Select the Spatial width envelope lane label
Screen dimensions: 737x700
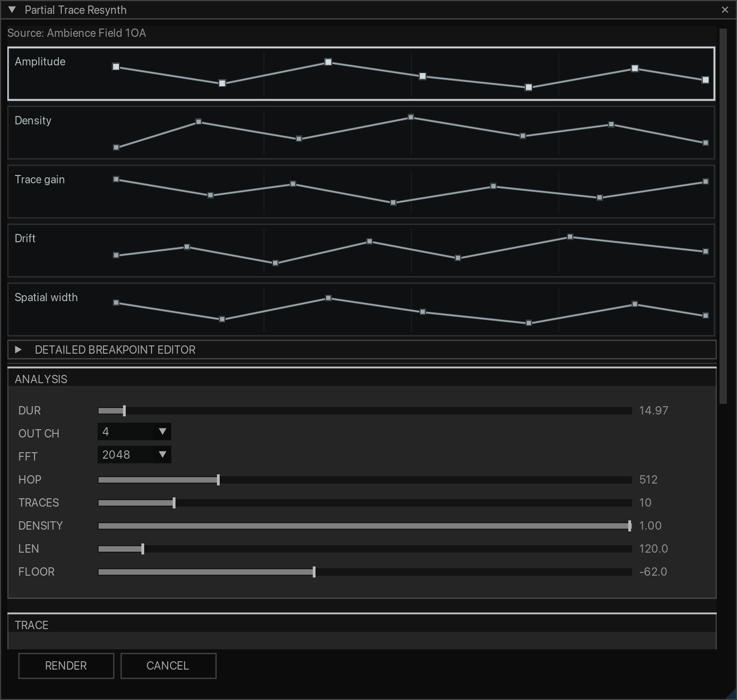click(46, 297)
